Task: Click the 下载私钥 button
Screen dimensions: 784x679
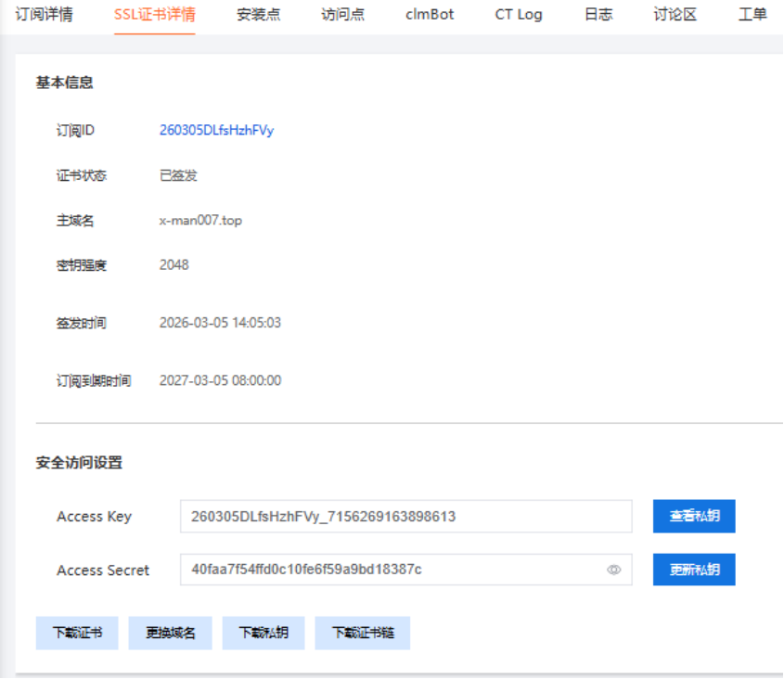Action: [263, 633]
